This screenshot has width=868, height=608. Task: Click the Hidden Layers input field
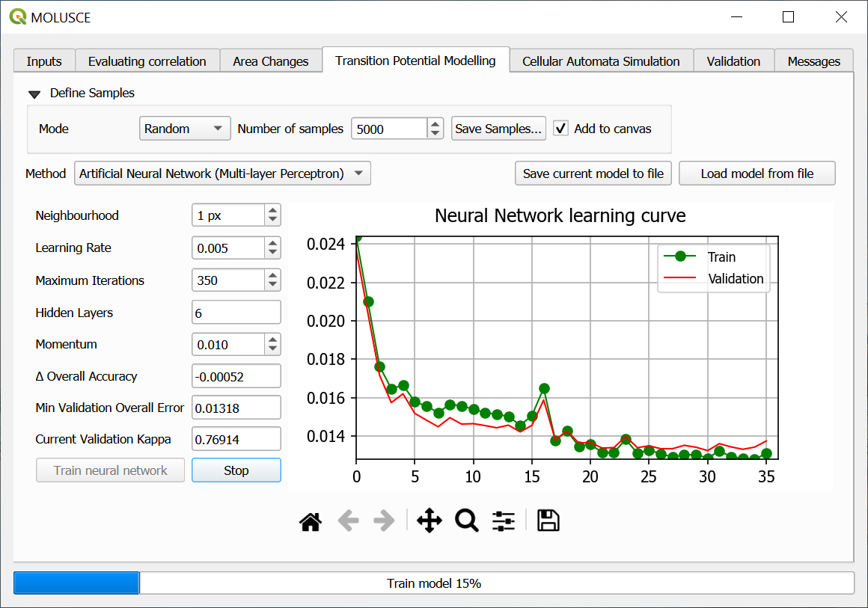coord(236,313)
